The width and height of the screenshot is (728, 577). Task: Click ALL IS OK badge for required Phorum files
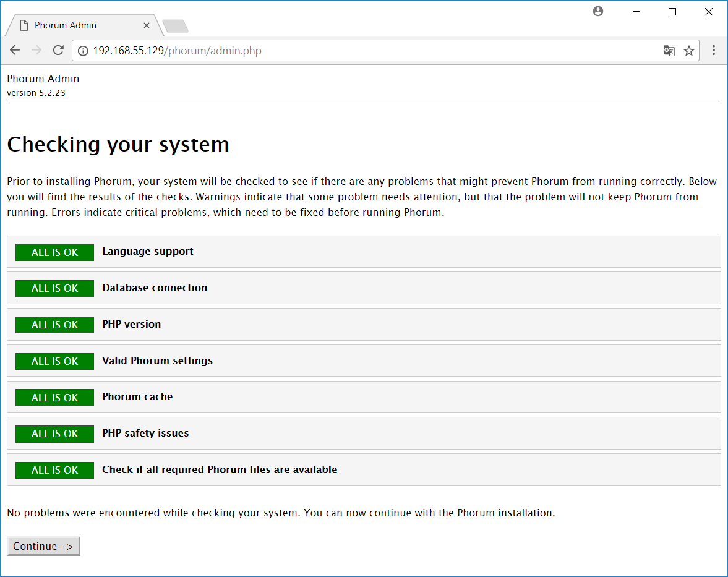[55, 470]
